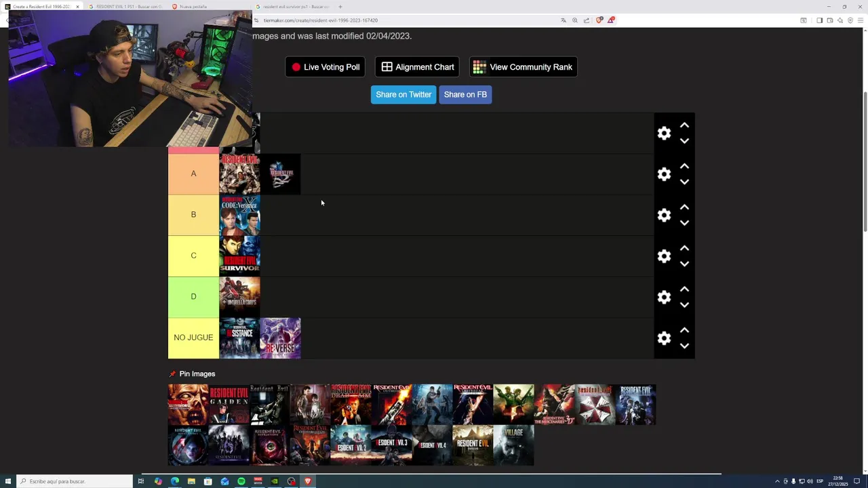
Task: Select the Resident Evil 2 logo cover in A tier
Action: click(x=280, y=174)
